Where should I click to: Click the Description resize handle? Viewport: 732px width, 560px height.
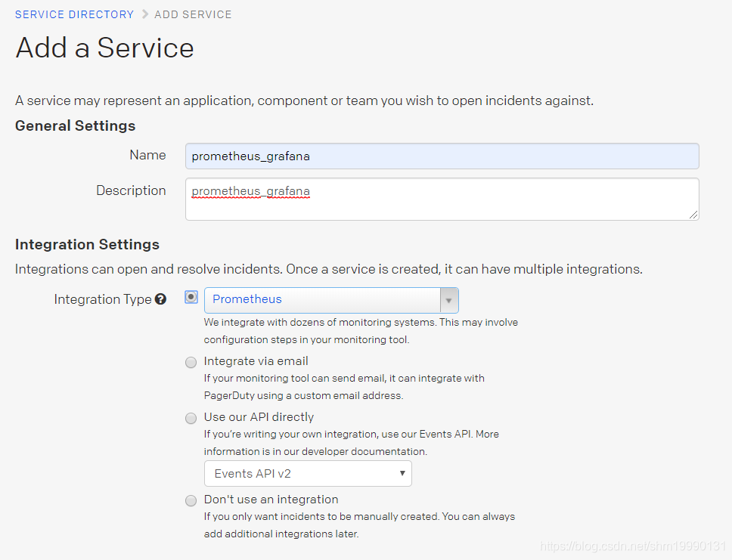[x=693, y=215]
